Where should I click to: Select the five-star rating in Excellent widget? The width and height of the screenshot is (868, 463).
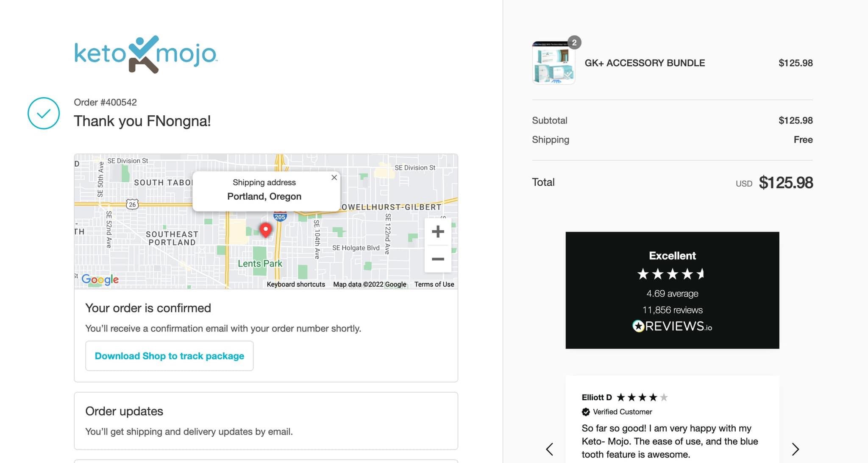click(x=671, y=274)
